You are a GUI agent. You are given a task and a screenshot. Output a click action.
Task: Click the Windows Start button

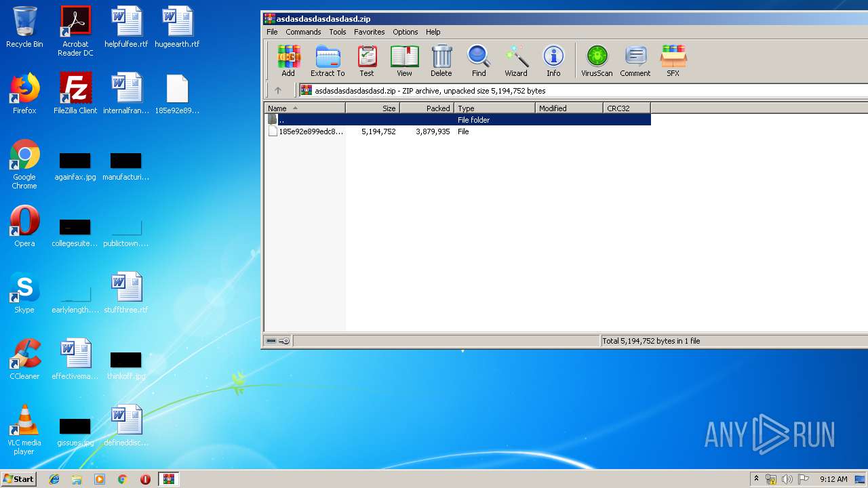coord(19,479)
